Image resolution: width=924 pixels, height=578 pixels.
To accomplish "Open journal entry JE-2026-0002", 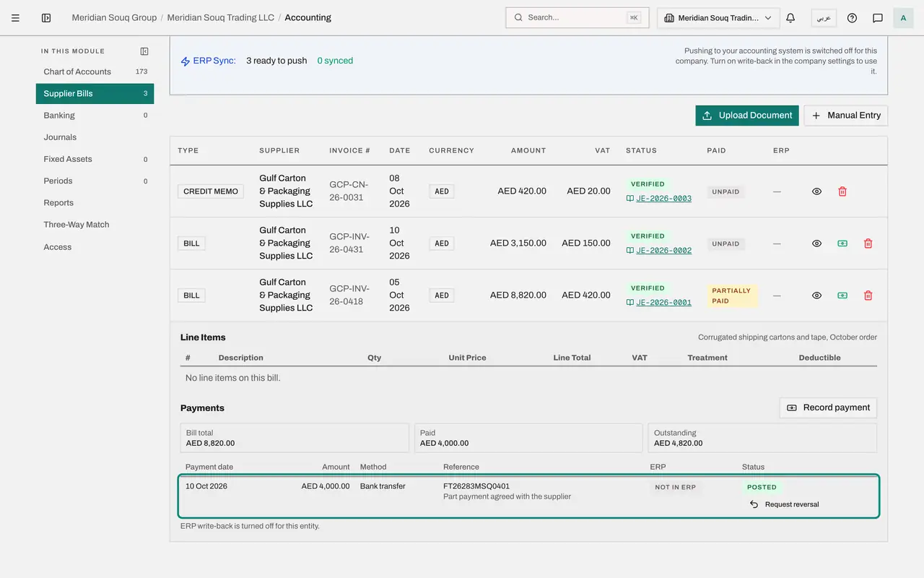I will pyautogui.click(x=663, y=251).
